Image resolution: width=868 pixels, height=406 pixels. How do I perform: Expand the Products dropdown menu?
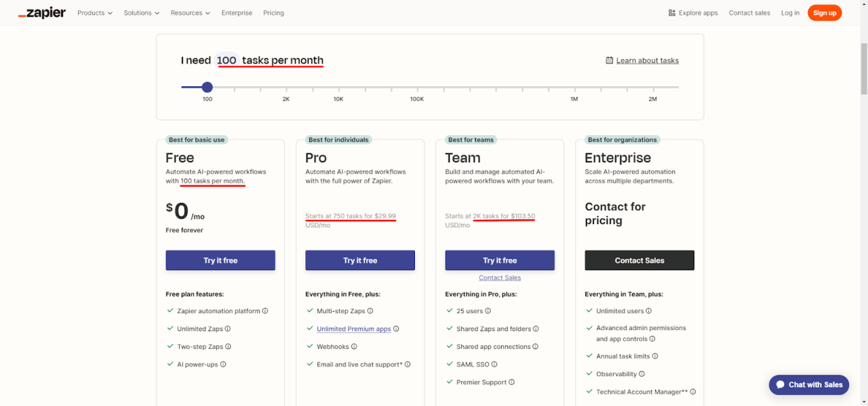pyautogui.click(x=95, y=13)
